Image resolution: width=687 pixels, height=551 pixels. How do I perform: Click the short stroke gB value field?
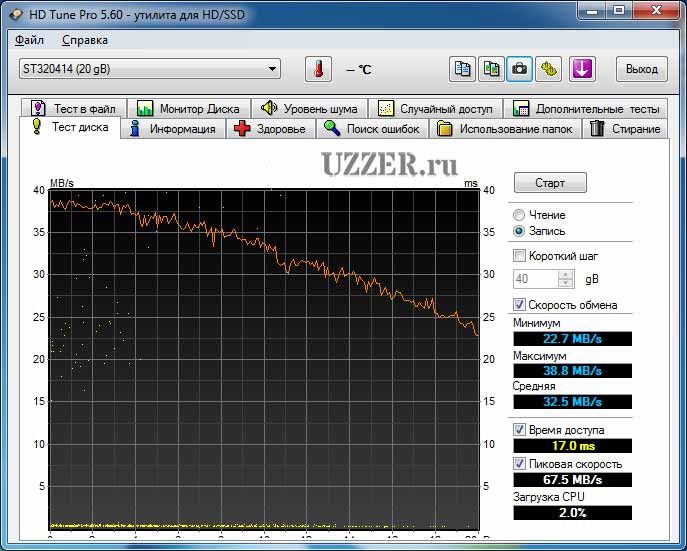535,279
